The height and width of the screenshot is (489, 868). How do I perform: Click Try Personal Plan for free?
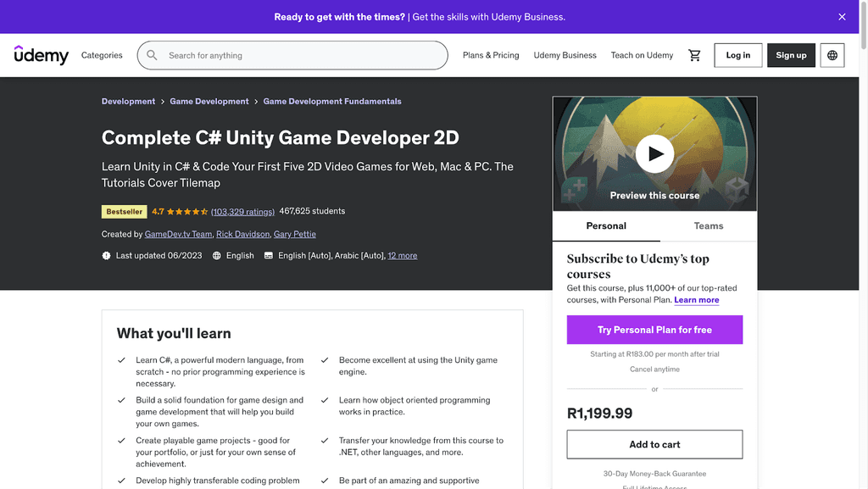(x=654, y=330)
